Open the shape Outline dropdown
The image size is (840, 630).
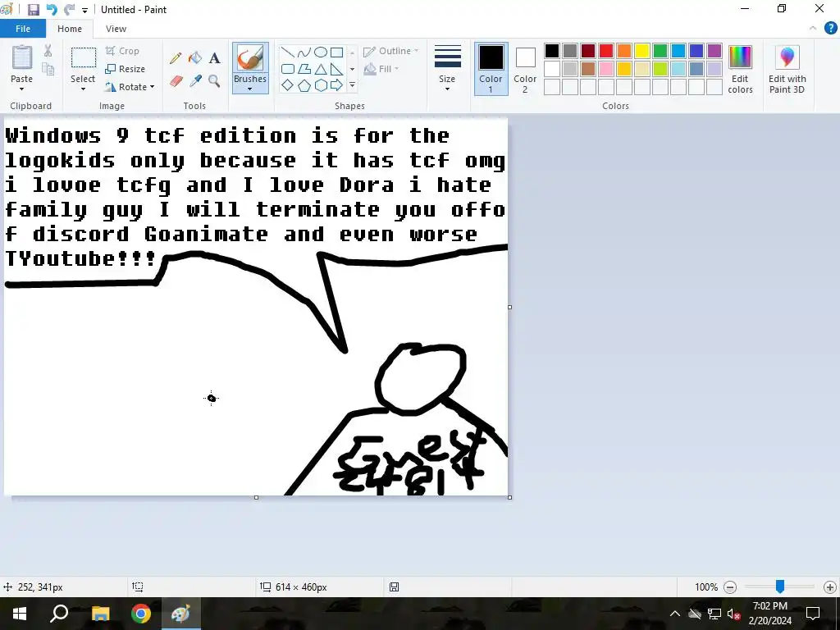[x=391, y=51]
